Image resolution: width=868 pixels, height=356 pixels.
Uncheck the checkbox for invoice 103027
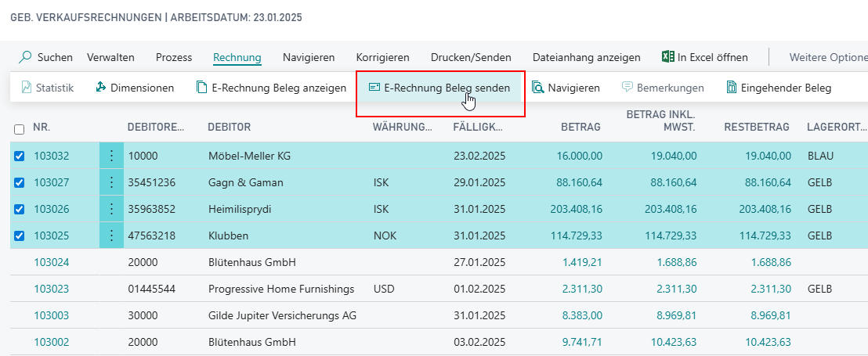20,182
